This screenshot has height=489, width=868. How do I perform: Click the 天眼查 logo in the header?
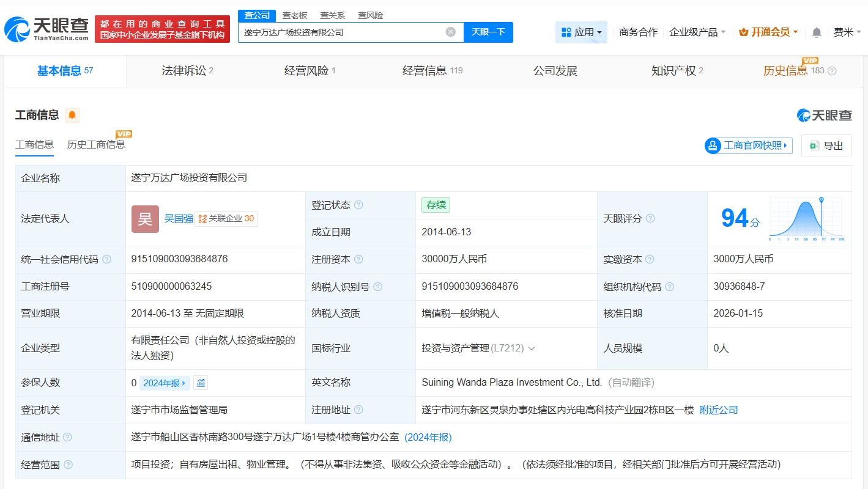coord(47,29)
